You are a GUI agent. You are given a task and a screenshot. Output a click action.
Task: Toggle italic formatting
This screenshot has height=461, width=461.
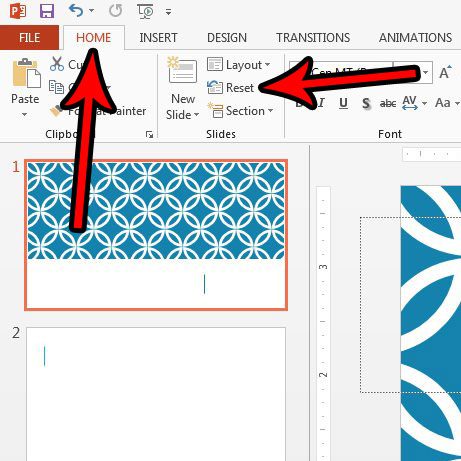(x=321, y=103)
